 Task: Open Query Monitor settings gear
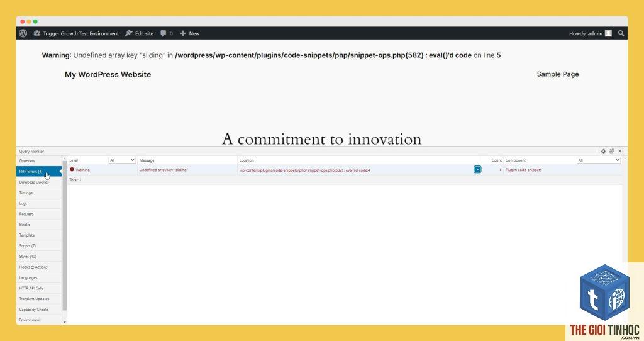pyautogui.click(x=603, y=151)
